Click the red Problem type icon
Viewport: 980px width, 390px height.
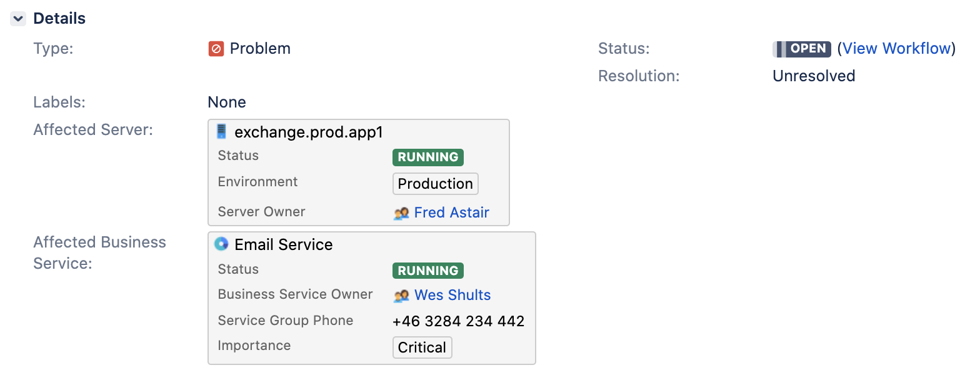(x=216, y=49)
